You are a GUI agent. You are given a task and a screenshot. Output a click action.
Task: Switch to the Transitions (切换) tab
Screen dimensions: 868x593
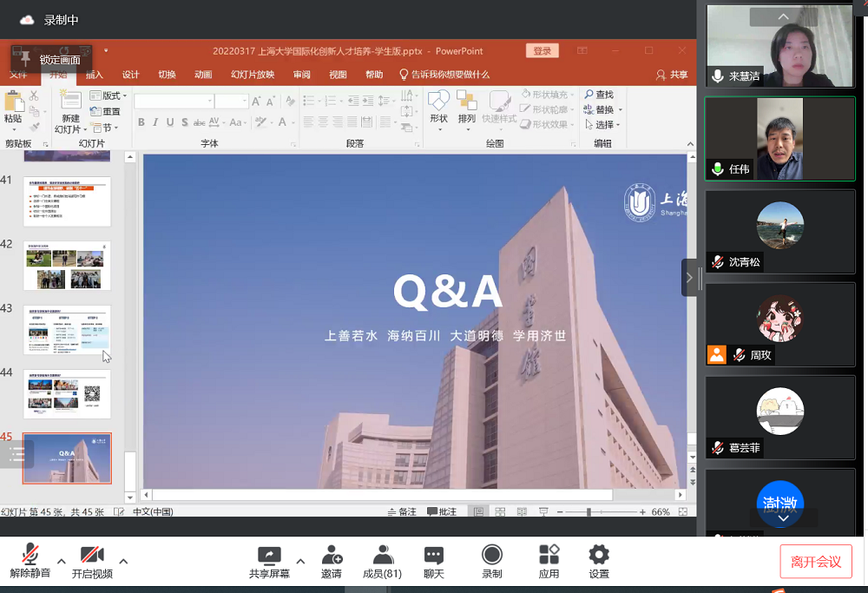168,75
